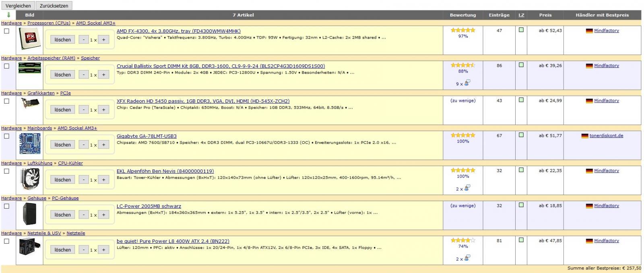Delete Crucial Ballistix with löschen button
The image size is (644, 273).
(63, 75)
